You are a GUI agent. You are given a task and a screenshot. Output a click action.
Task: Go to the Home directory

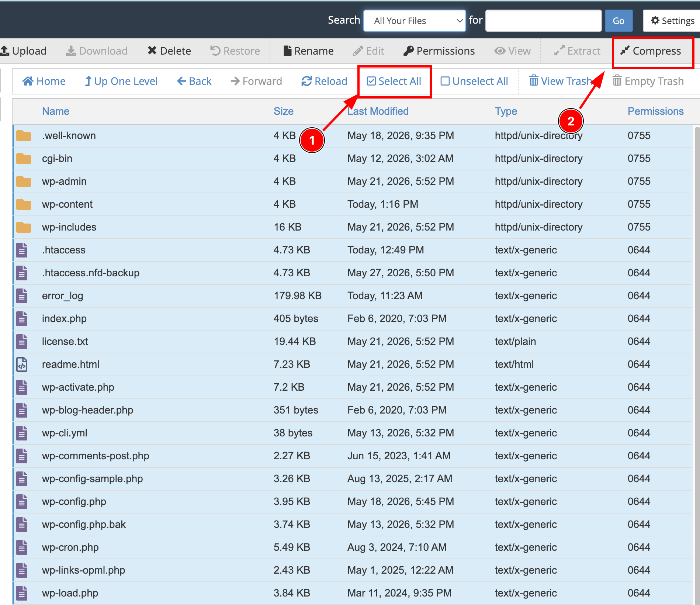pyautogui.click(x=44, y=81)
